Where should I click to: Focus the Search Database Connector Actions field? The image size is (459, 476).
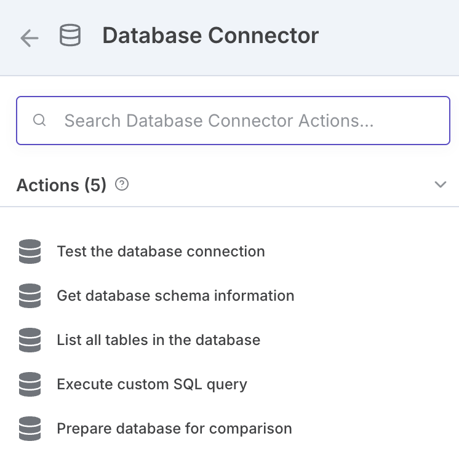[x=233, y=121]
